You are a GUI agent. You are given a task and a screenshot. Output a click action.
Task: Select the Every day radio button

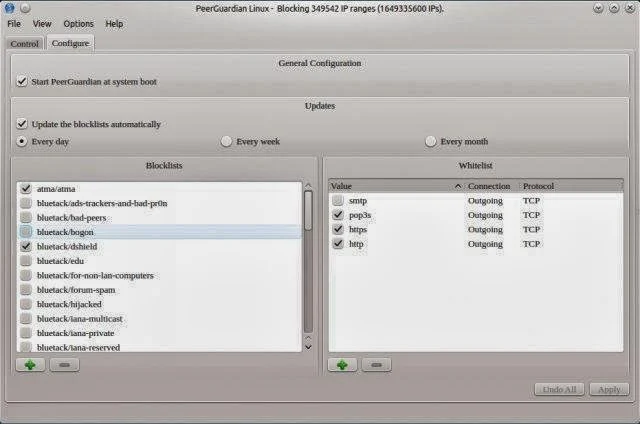[x=22, y=142]
